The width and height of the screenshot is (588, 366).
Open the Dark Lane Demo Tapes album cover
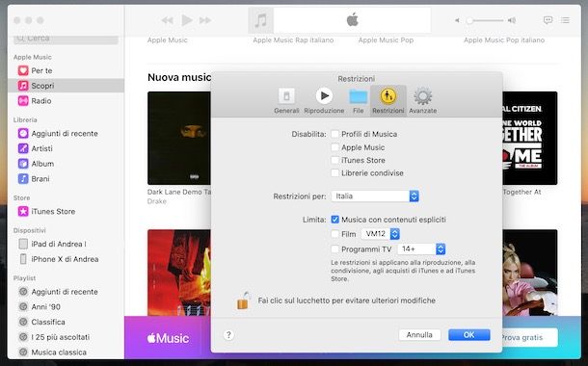(x=179, y=139)
